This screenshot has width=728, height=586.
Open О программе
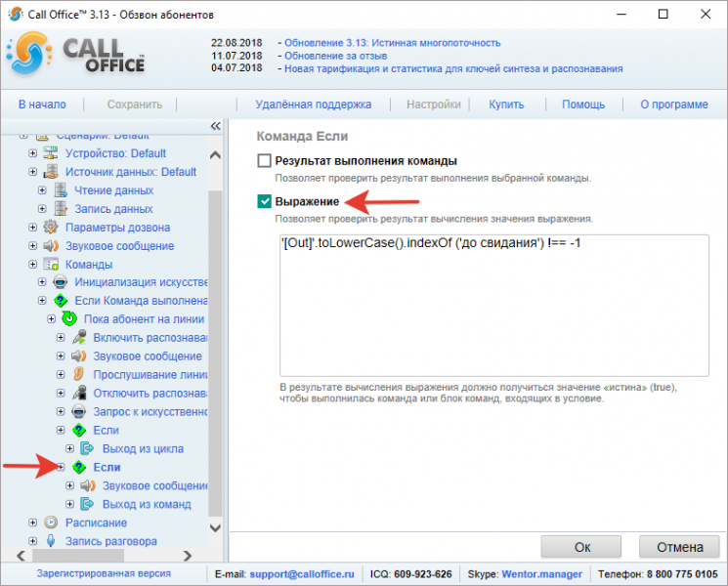tap(674, 105)
